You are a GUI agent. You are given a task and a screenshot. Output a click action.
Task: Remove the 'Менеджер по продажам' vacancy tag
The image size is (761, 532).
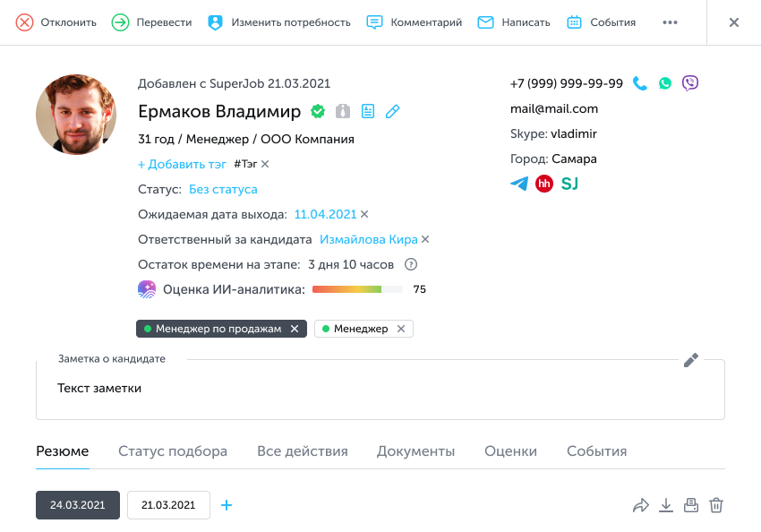tap(295, 329)
